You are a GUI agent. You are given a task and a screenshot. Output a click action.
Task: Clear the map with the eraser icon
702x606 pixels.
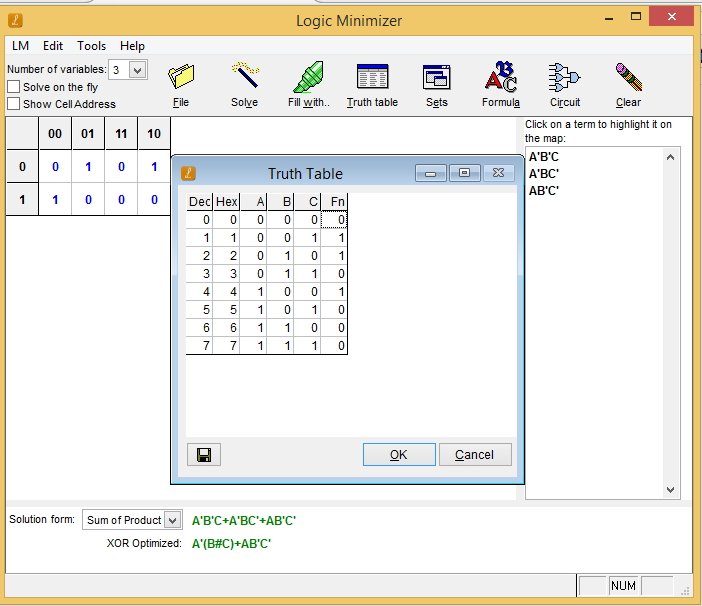pyautogui.click(x=628, y=84)
